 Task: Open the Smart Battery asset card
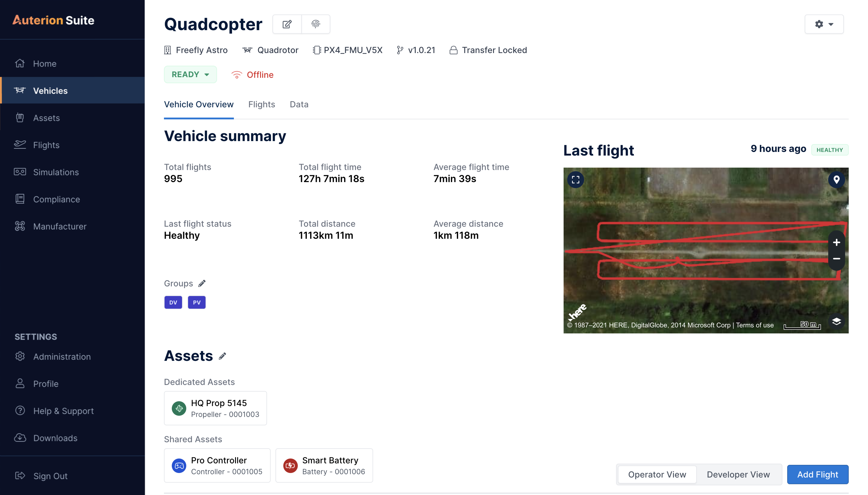324,465
